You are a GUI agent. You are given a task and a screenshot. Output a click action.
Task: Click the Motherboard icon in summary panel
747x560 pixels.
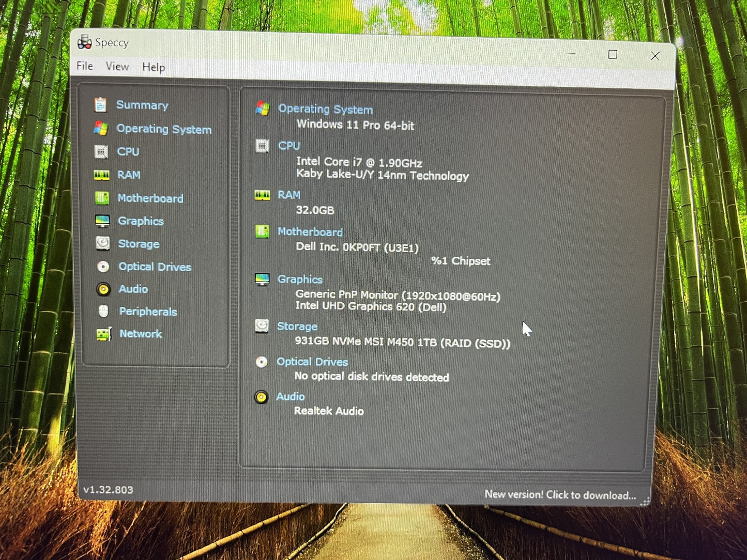(x=262, y=231)
